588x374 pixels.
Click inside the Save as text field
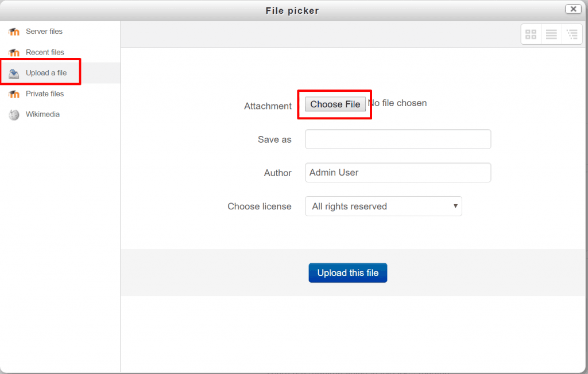point(398,139)
